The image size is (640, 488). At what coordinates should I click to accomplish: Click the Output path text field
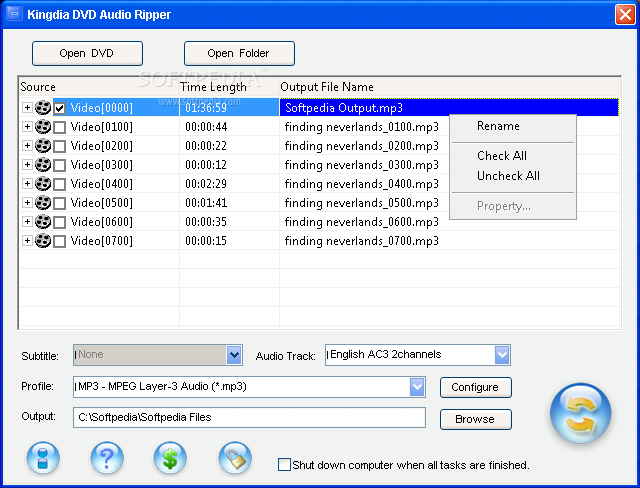[x=249, y=417]
